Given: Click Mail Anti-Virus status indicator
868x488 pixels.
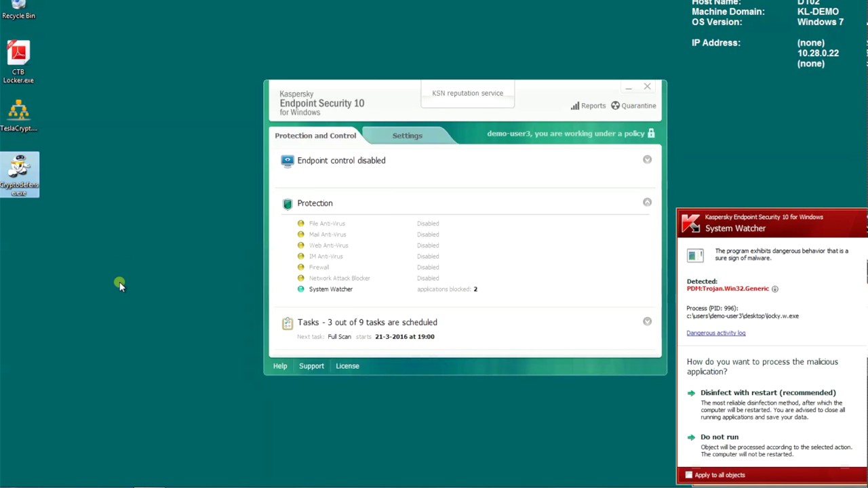Looking at the screenshot, I should (x=300, y=235).
